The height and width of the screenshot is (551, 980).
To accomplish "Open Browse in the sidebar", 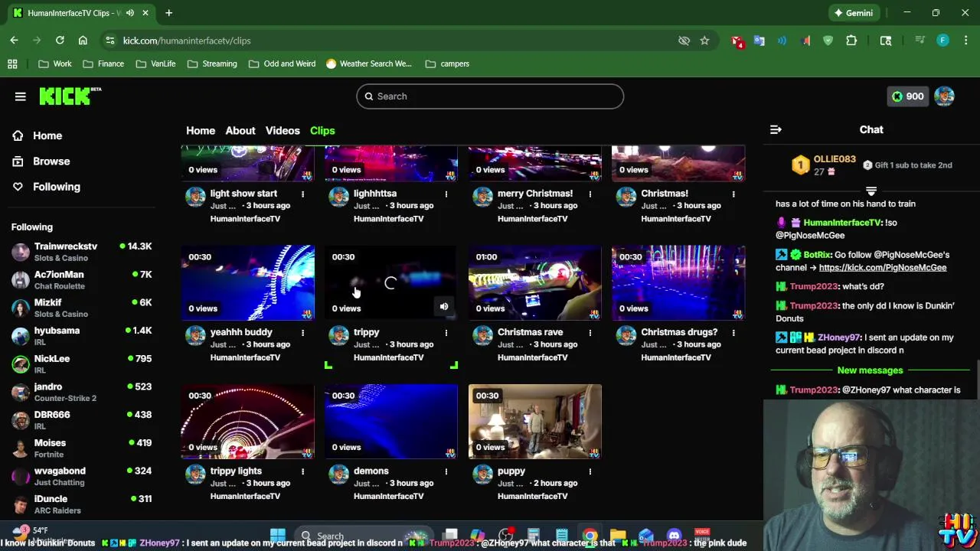I will (x=51, y=161).
